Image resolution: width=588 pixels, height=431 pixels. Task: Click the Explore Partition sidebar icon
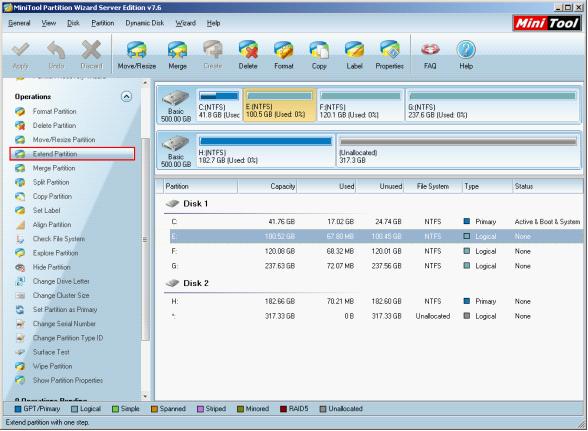(x=20, y=253)
